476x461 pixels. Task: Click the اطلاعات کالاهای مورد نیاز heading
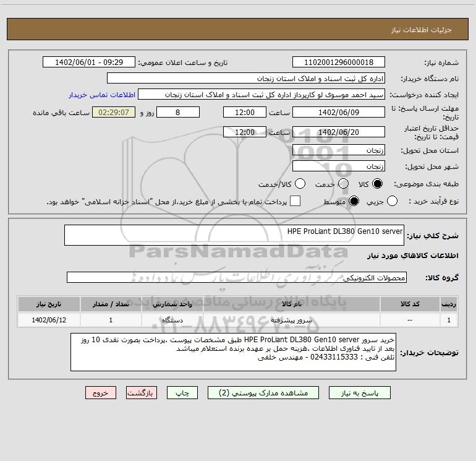click(412, 256)
